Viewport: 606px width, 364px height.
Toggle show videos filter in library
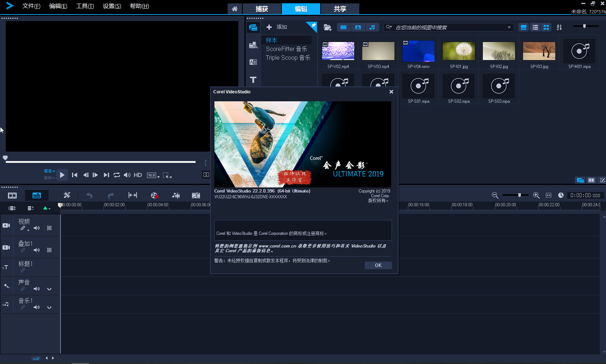(x=343, y=27)
